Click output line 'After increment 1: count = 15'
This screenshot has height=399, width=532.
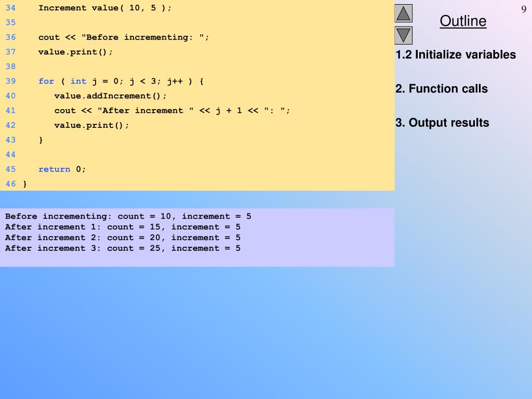pyautogui.click(x=123, y=227)
